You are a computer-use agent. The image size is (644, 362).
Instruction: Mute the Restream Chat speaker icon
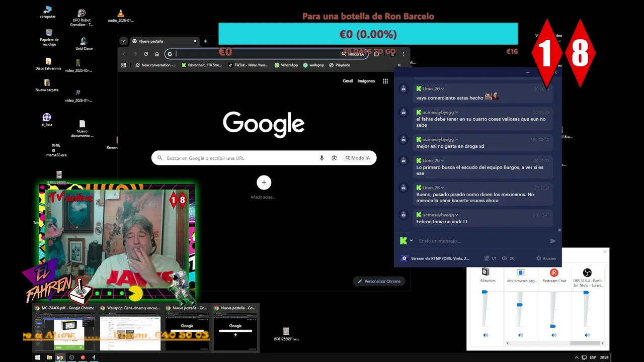(553, 335)
